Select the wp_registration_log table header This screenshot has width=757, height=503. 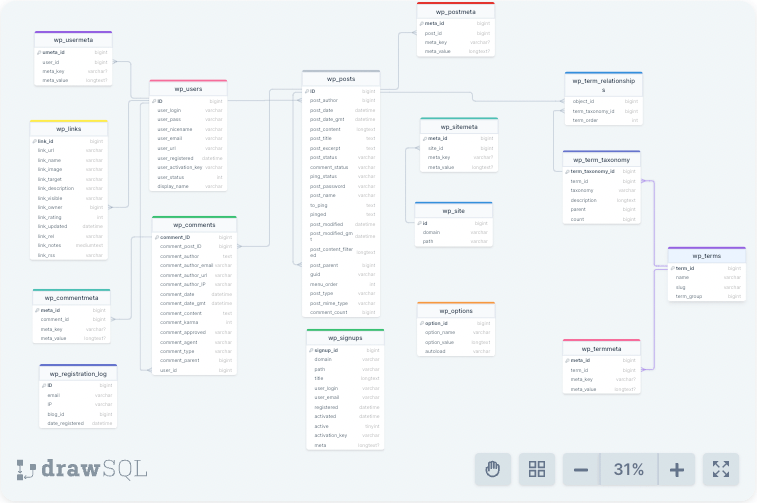[x=78, y=373]
